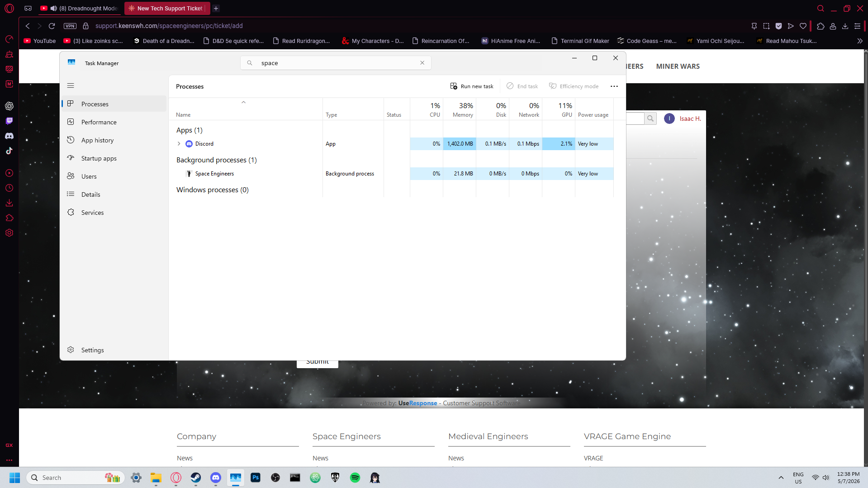Sort processes by CPU column
Image resolution: width=868 pixels, height=488 pixels.
427,109
